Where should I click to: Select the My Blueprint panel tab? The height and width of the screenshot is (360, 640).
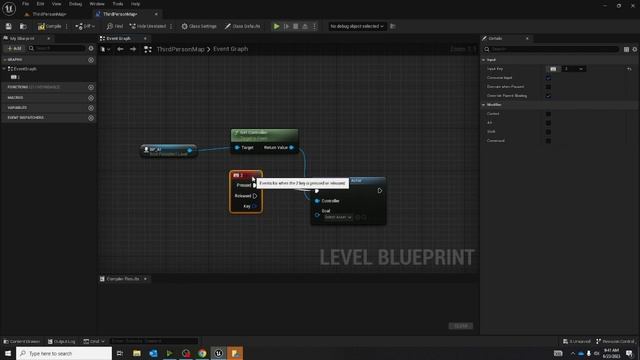point(22,38)
